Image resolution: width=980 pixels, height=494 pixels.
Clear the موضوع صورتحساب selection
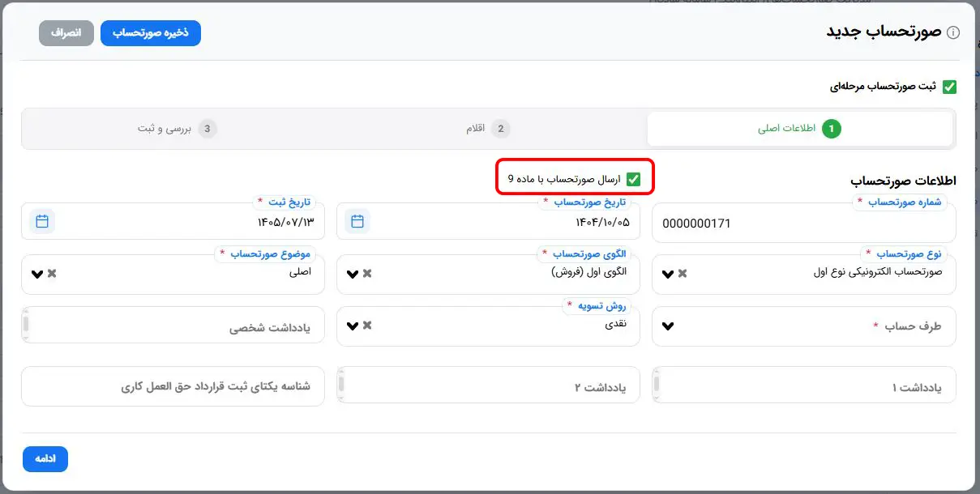(x=52, y=274)
